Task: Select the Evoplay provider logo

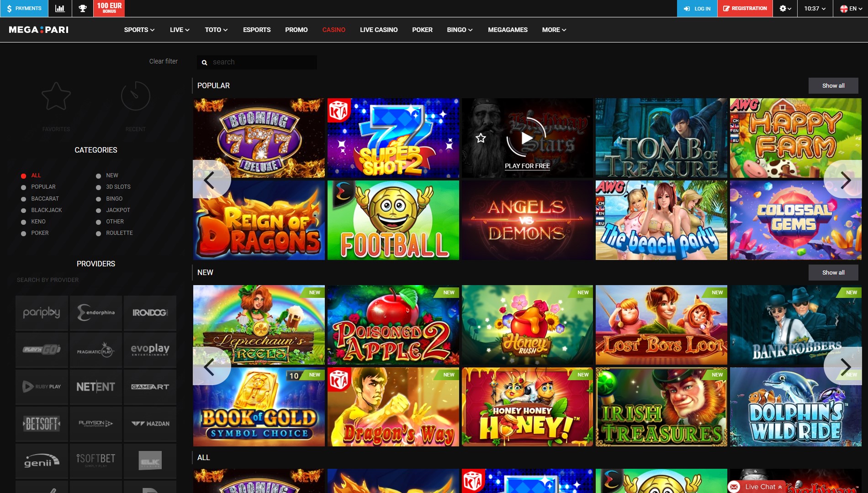Action: (x=150, y=350)
